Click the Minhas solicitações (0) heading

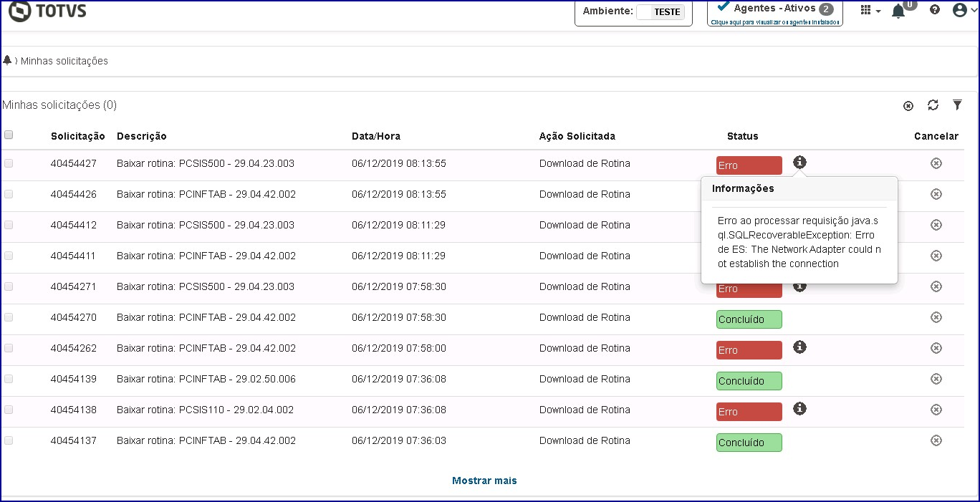[x=59, y=105]
